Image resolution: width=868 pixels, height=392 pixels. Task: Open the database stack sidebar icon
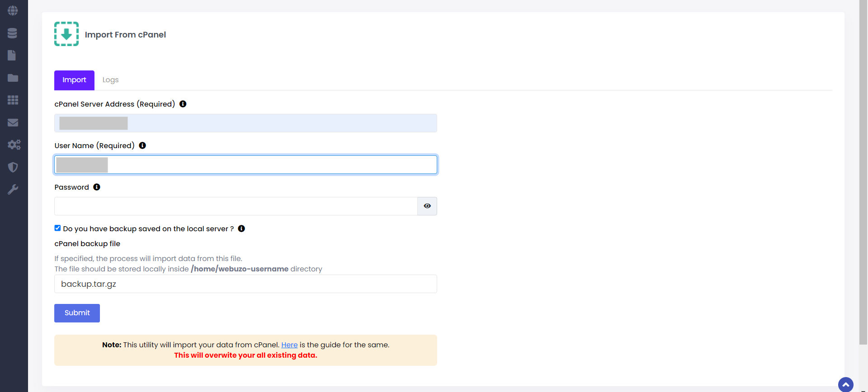tap(13, 33)
